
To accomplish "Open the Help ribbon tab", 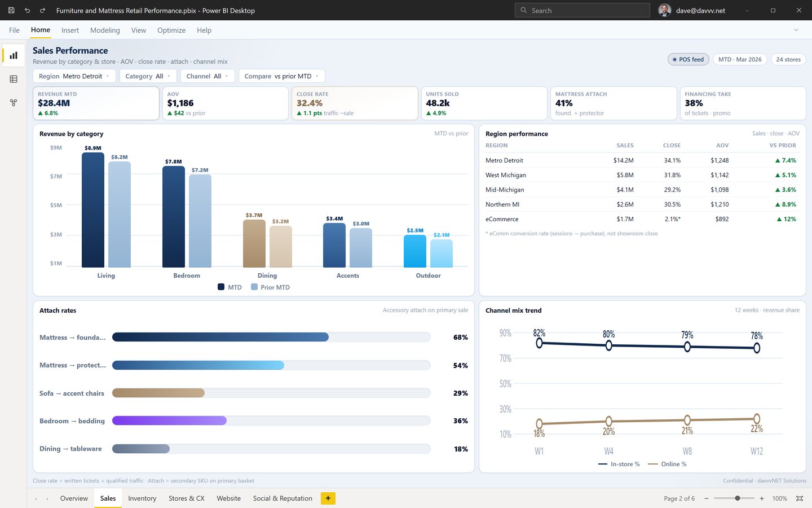I will [204, 30].
